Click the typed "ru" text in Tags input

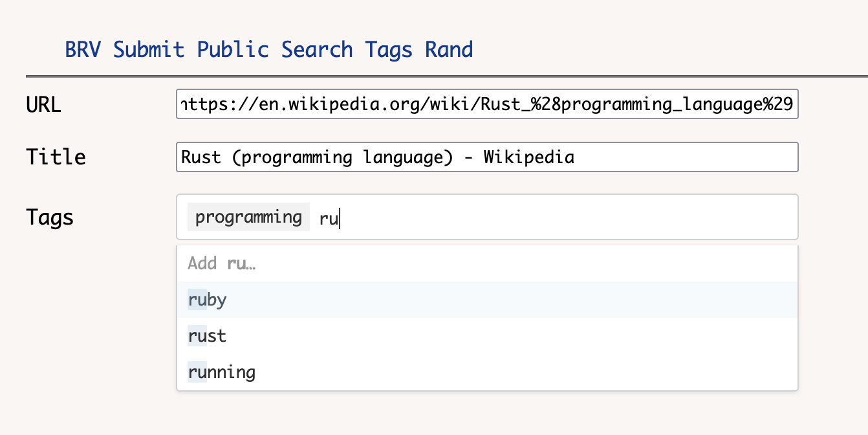(329, 219)
